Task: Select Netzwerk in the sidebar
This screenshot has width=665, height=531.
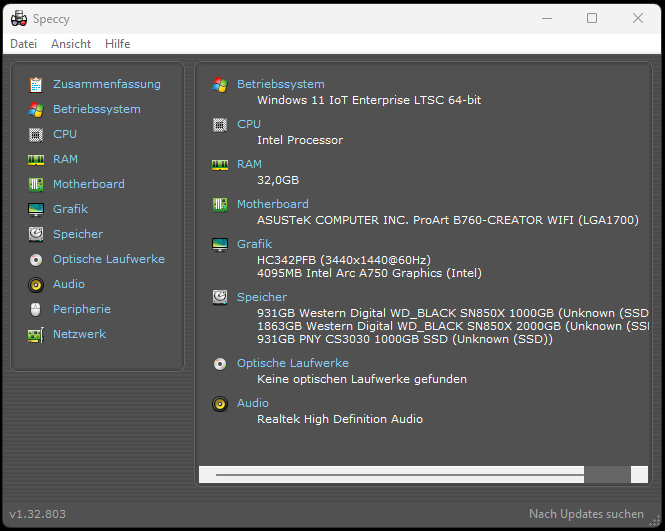Action: (79, 334)
